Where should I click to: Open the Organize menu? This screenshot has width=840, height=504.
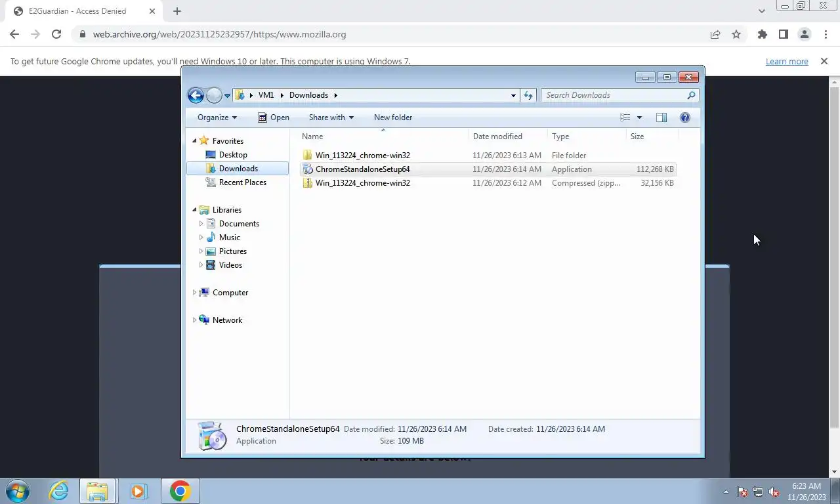coord(217,117)
